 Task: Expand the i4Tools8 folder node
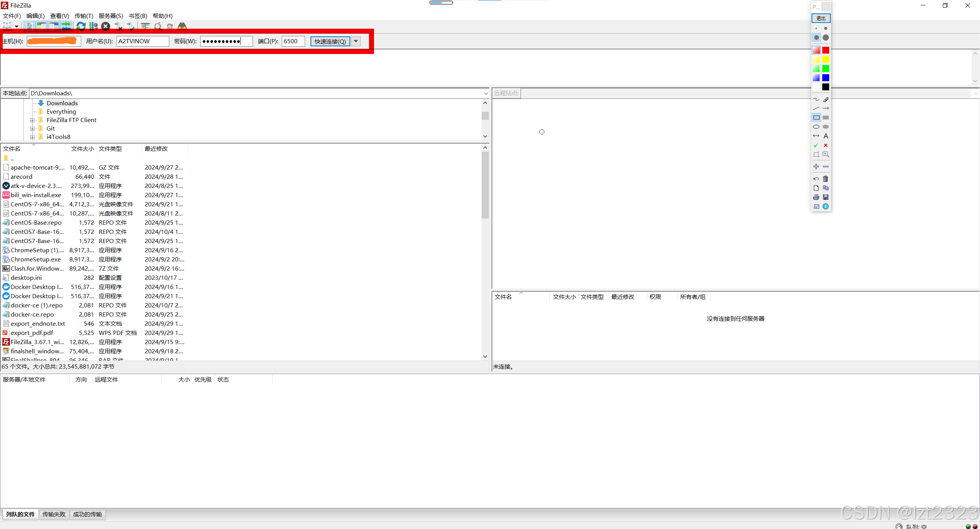click(33, 137)
